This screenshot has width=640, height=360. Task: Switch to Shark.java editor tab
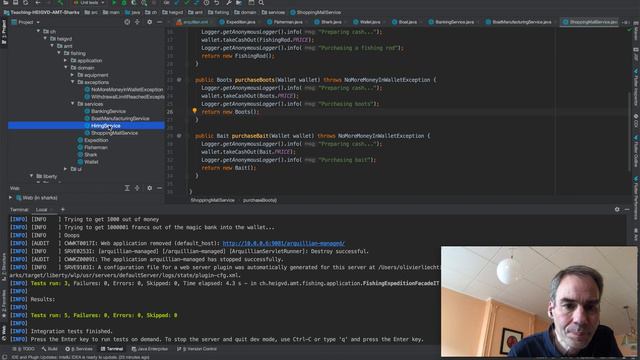click(x=328, y=22)
